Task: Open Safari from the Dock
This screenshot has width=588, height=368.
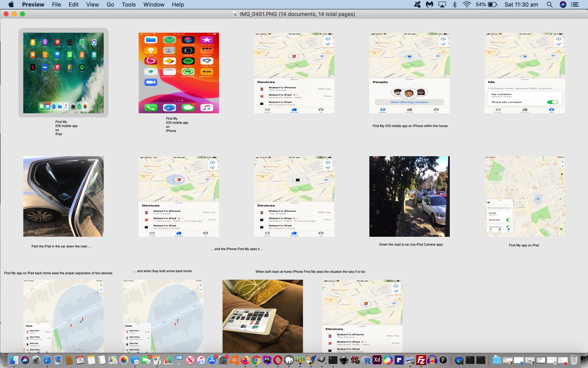Action: pos(47,360)
